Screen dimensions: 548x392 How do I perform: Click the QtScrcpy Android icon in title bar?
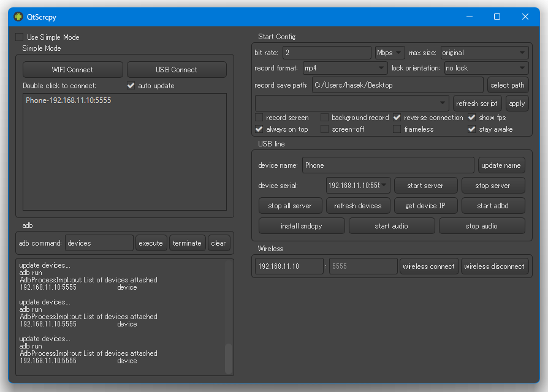(x=18, y=17)
